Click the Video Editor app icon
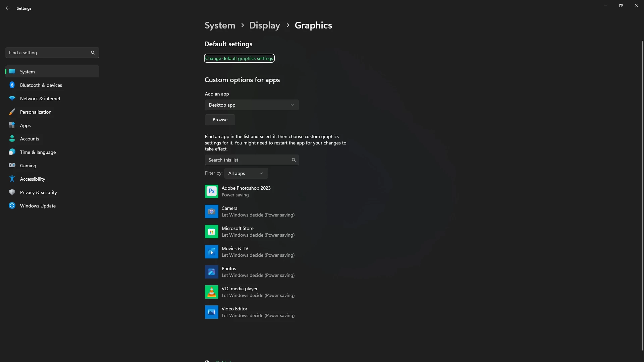 pos(211,312)
